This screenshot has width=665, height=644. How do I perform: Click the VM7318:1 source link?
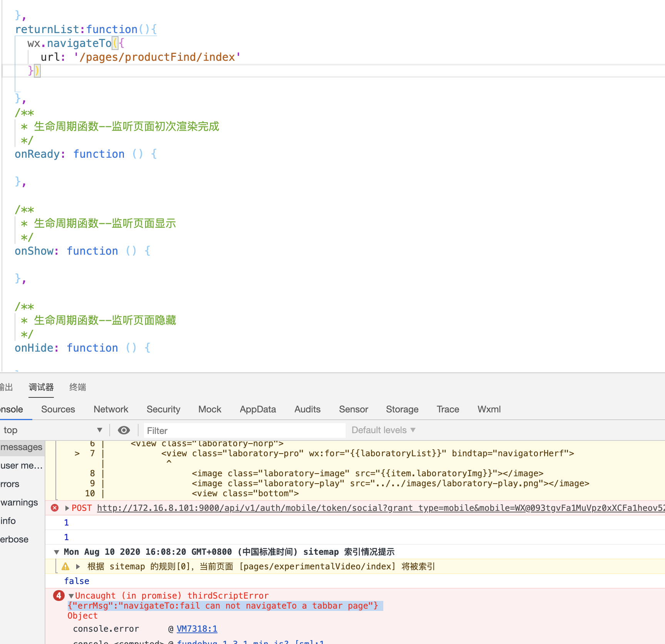197,628
